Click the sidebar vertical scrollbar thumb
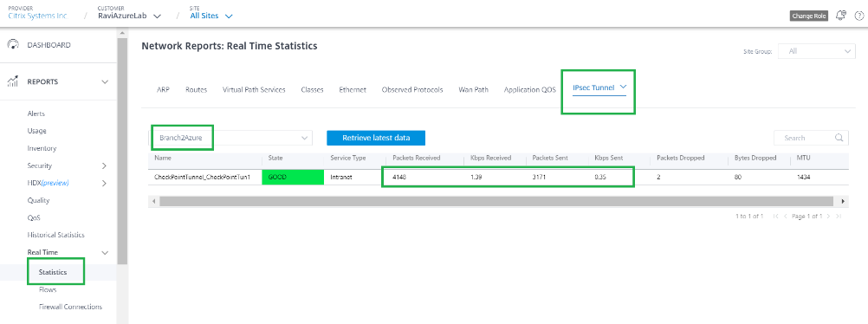This screenshot has height=324, width=868. click(x=122, y=152)
